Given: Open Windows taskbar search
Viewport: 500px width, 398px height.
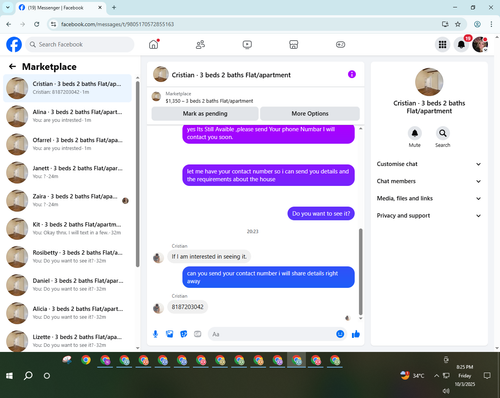Looking at the screenshot, I should pos(28,376).
